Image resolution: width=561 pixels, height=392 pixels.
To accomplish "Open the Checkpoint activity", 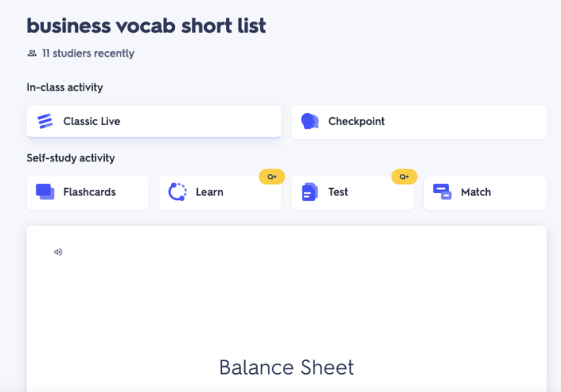I will click(356, 121).
